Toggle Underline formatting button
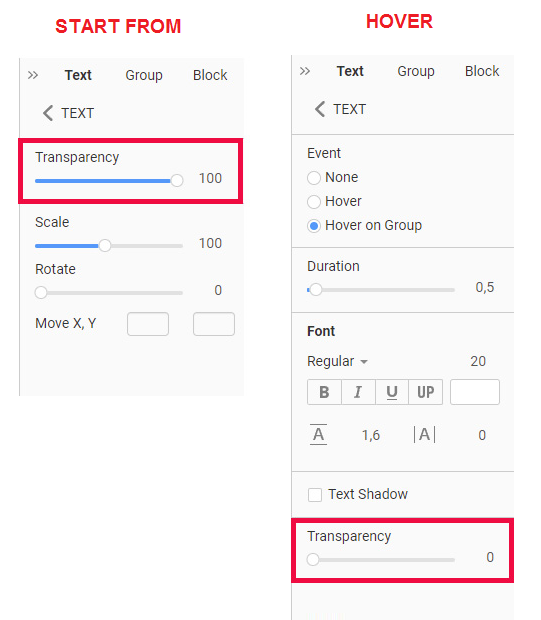The height and width of the screenshot is (620, 541). (392, 392)
